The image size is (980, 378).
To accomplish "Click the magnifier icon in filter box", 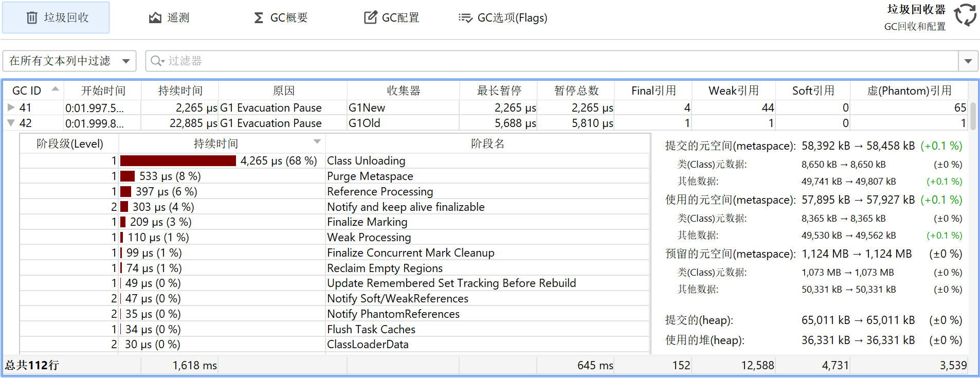I will pyautogui.click(x=156, y=61).
